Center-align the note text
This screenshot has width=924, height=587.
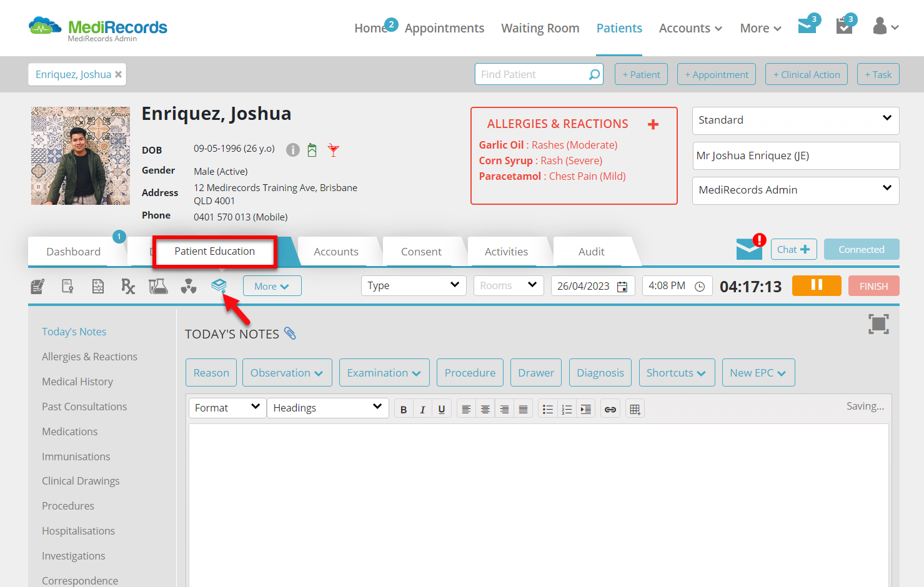pyautogui.click(x=485, y=409)
